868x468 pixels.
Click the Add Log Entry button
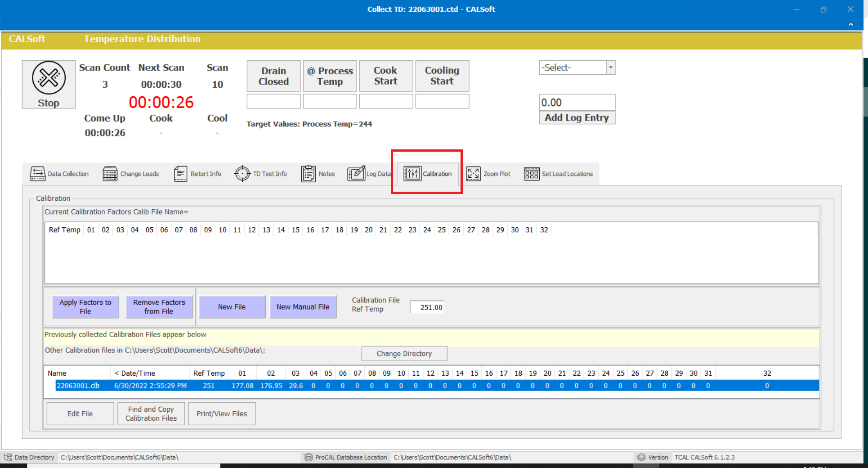pos(577,117)
